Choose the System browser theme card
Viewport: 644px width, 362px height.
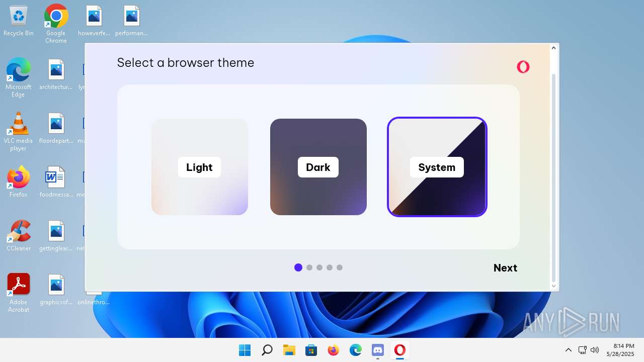coord(437,167)
